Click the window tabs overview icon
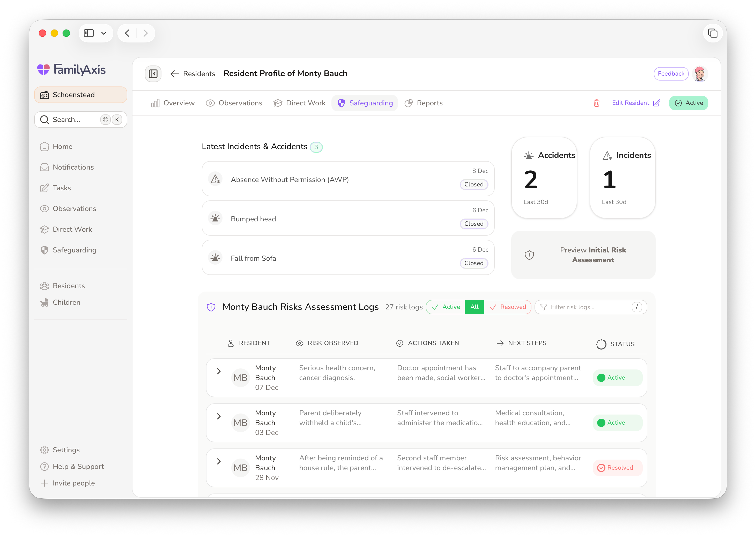Image resolution: width=756 pixels, height=537 pixels. click(713, 33)
